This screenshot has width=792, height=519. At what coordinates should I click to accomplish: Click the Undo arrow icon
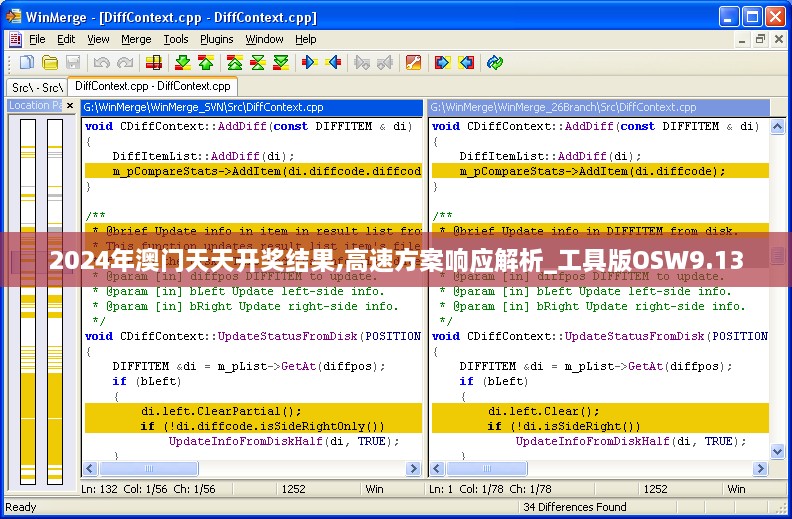click(x=102, y=63)
